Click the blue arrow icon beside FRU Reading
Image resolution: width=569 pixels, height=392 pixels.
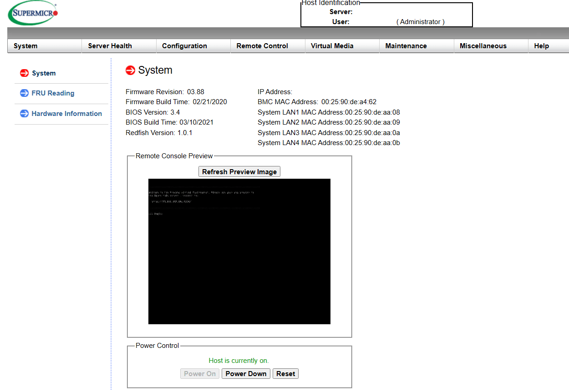click(25, 93)
